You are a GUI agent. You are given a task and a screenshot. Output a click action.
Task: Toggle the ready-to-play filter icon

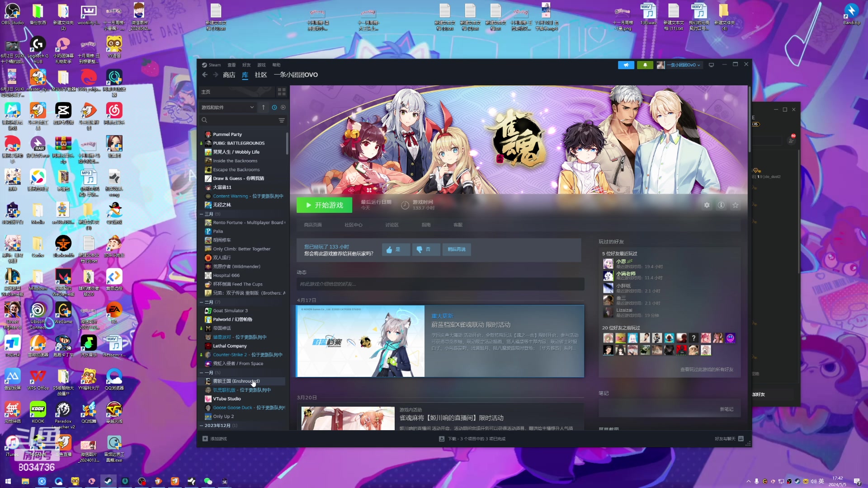pos(283,108)
